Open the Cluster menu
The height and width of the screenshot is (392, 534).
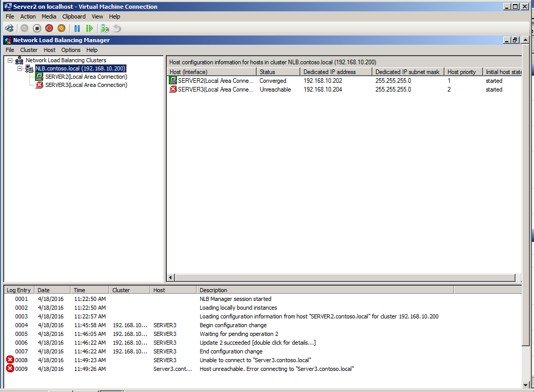29,50
